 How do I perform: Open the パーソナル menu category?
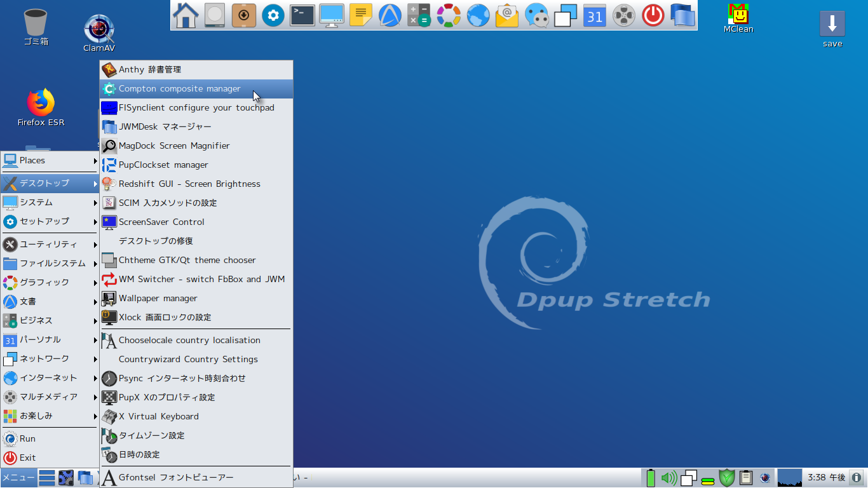[50, 339]
